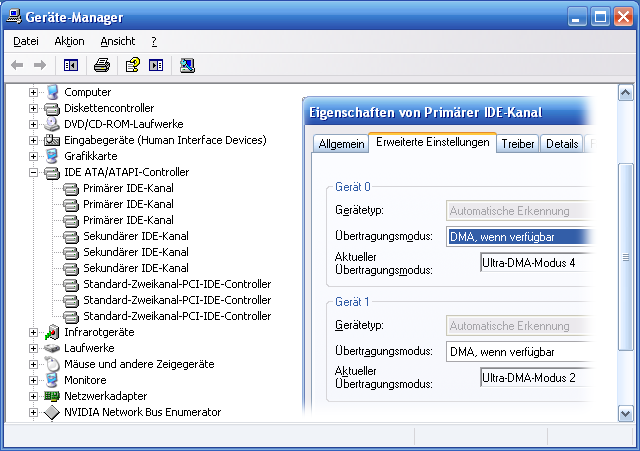
Task: Click the print toolbar icon
Action: 101,65
